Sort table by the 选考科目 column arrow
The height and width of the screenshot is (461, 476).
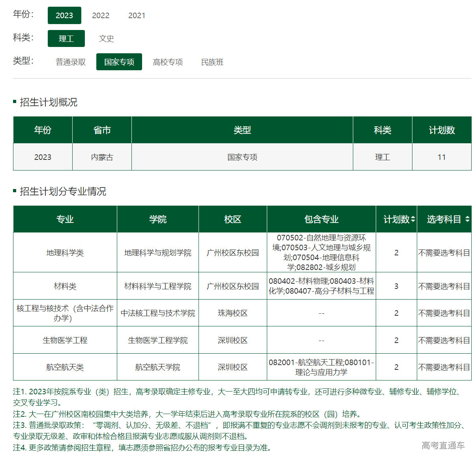pyautogui.click(x=468, y=219)
